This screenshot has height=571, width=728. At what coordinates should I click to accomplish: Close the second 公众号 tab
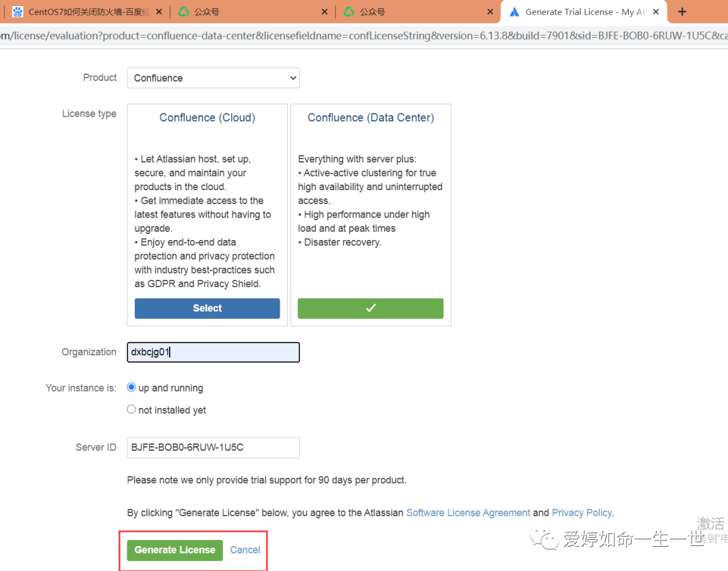tap(490, 12)
